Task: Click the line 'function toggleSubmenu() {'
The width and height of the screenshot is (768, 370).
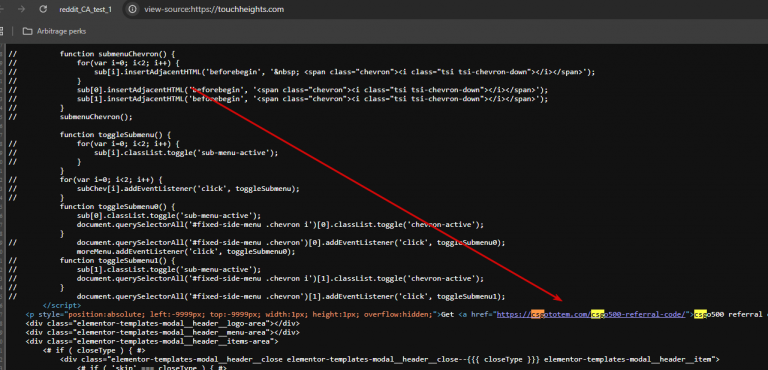Action: pyautogui.click(x=115, y=134)
